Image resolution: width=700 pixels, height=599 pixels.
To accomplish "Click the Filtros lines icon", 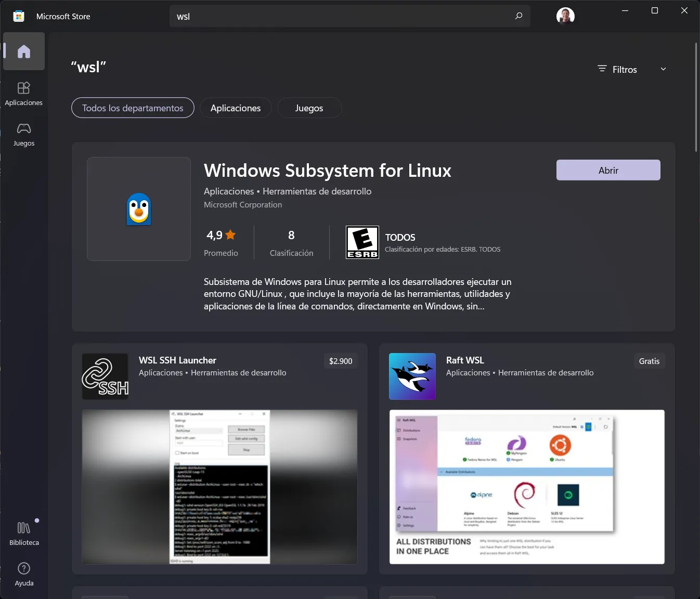I will click(x=602, y=69).
